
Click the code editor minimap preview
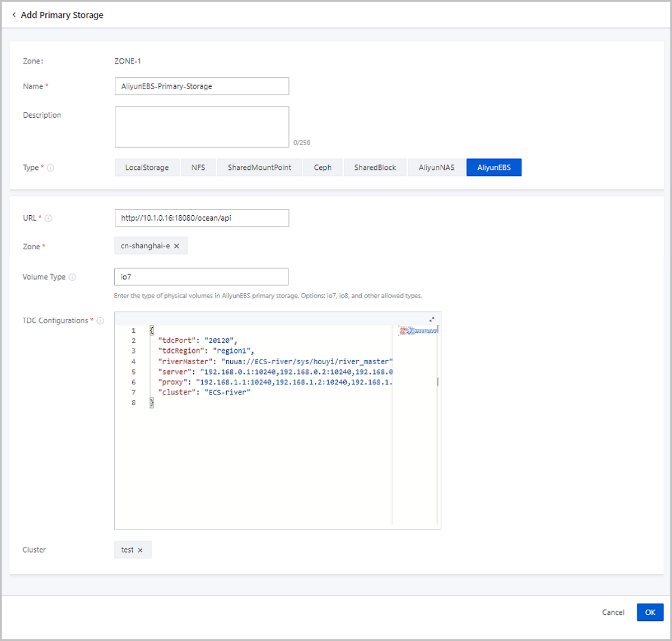pyautogui.click(x=418, y=331)
